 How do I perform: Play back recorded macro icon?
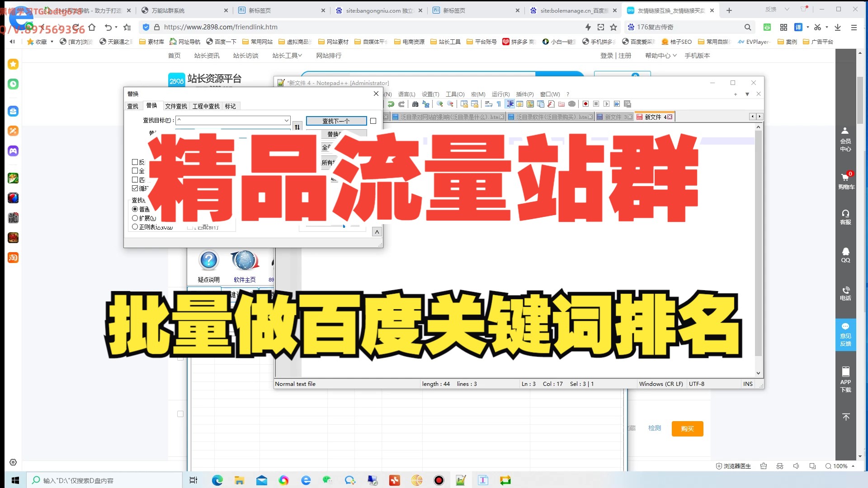[606, 104]
